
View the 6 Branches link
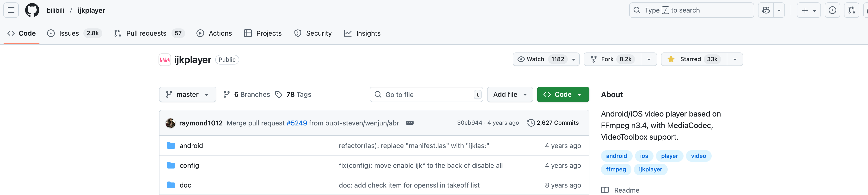click(x=247, y=94)
